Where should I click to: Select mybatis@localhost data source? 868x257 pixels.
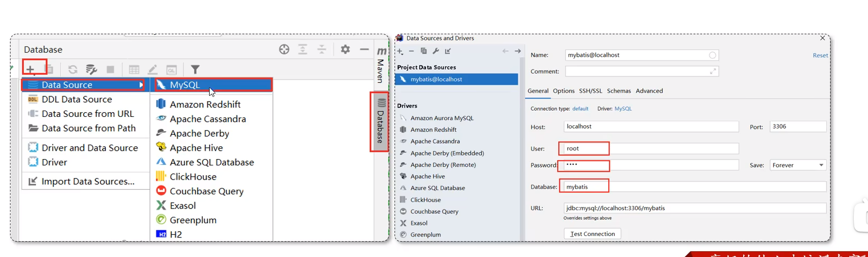(457, 80)
